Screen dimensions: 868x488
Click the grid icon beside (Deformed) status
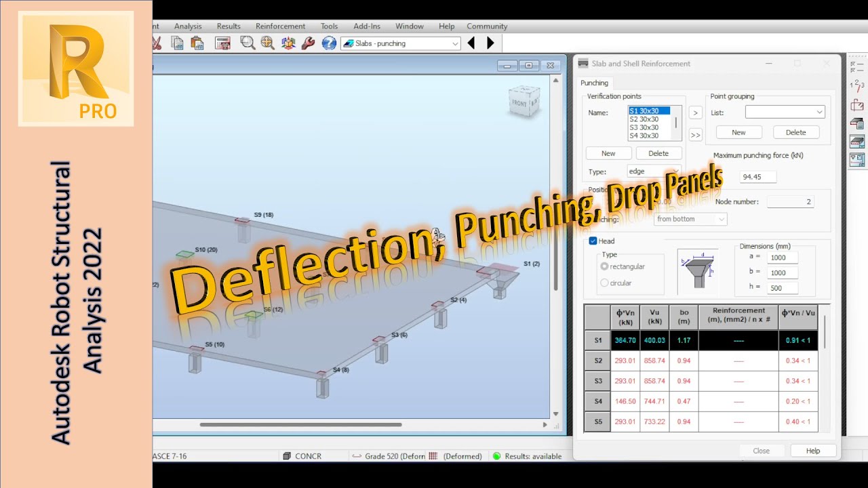(x=433, y=456)
